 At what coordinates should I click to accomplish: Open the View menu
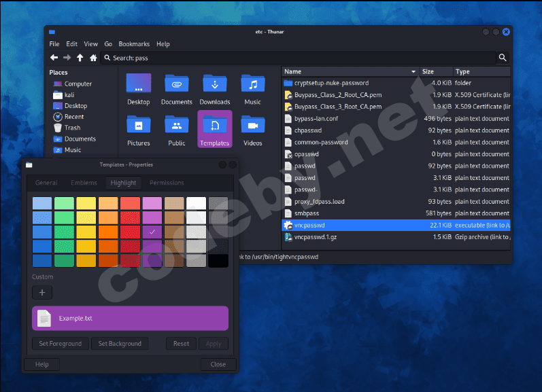[90, 44]
